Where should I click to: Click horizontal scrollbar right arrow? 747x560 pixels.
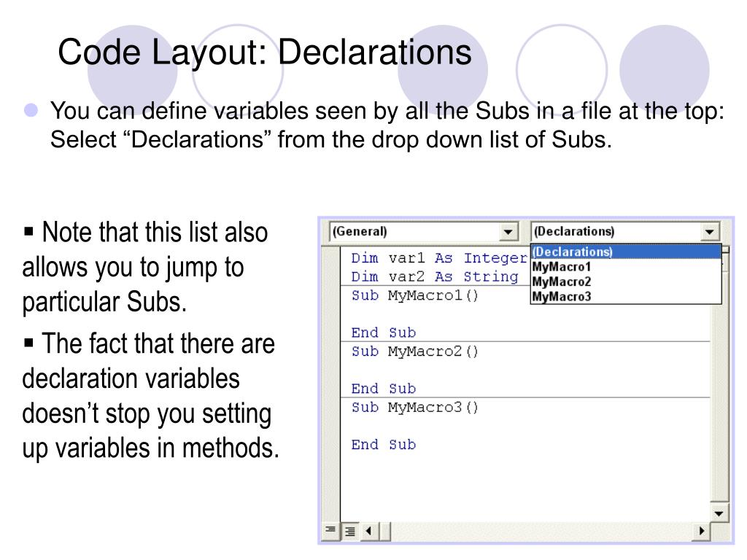point(701,531)
